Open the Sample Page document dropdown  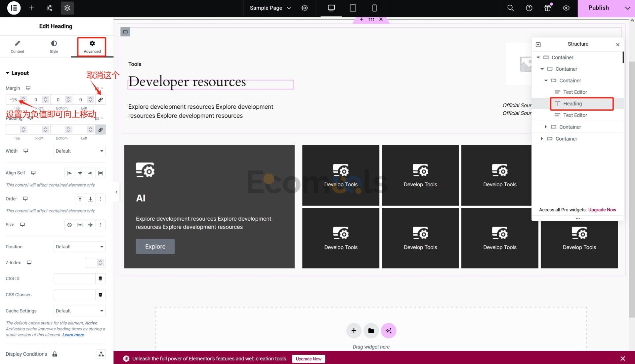(270, 8)
